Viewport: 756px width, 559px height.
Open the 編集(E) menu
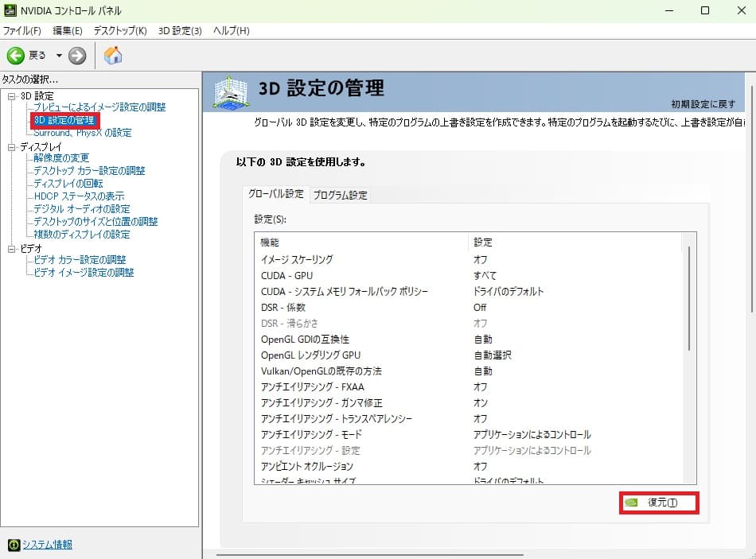pos(68,31)
